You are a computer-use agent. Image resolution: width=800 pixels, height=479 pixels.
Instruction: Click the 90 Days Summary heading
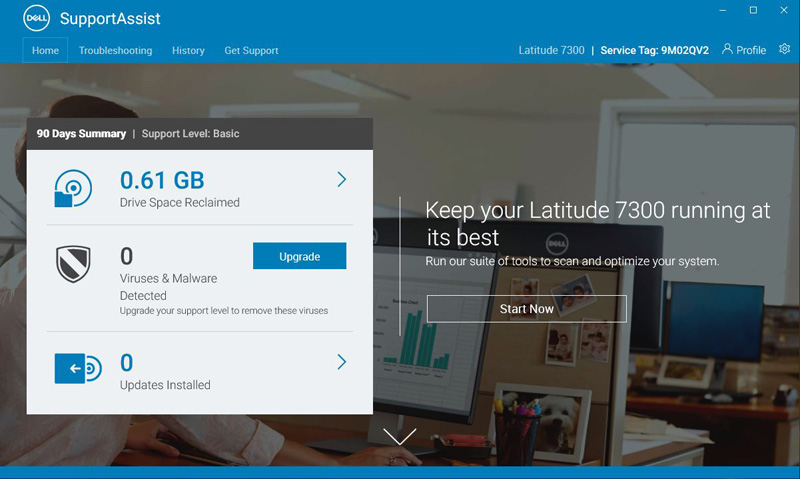tap(81, 134)
